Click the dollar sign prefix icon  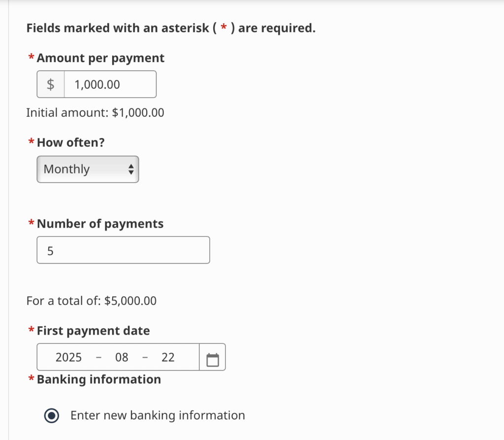51,84
